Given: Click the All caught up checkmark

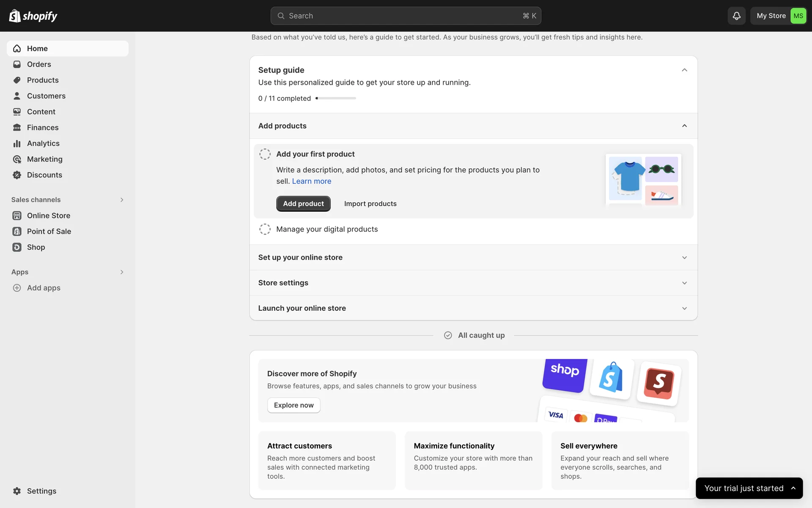Looking at the screenshot, I should click(448, 335).
